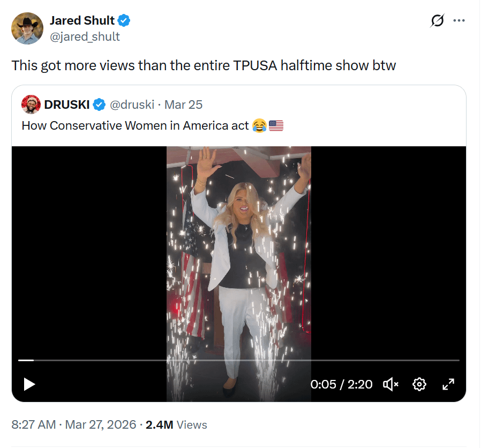
Task: Click DRUSKI's verified badge icon
Action: [99, 104]
